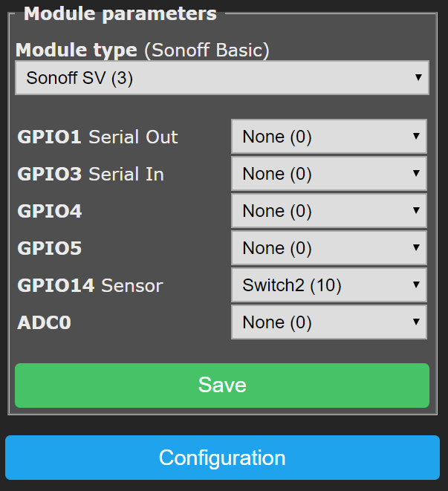Image resolution: width=448 pixels, height=491 pixels.
Task: Expand the GPIO1 Serial Out dropdown
Action: pyautogui.click(x=328, y=137)
